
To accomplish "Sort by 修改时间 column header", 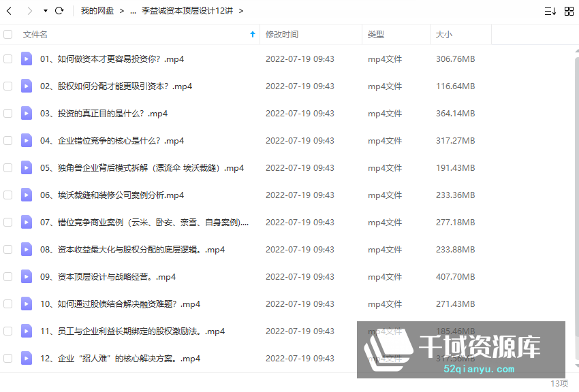I will coord(282,35).
